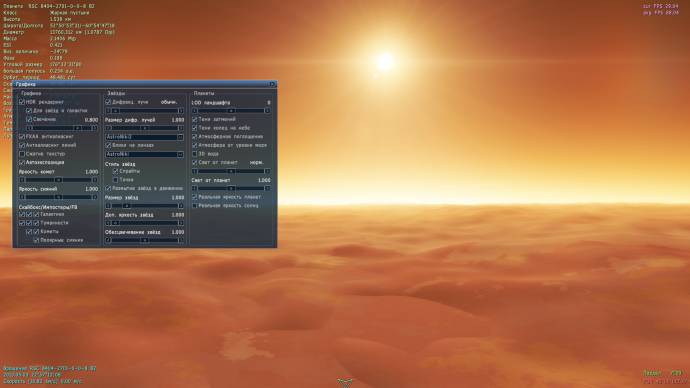Click the right arrow of the Обесцвечивание звёзд slider

[x=181, y=240]
